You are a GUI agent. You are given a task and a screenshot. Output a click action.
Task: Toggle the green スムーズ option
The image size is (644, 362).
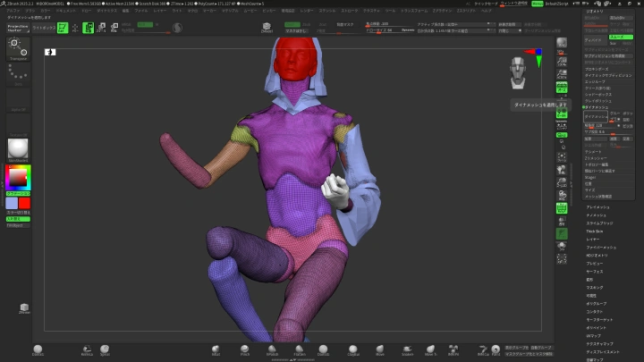click(621, 37)
